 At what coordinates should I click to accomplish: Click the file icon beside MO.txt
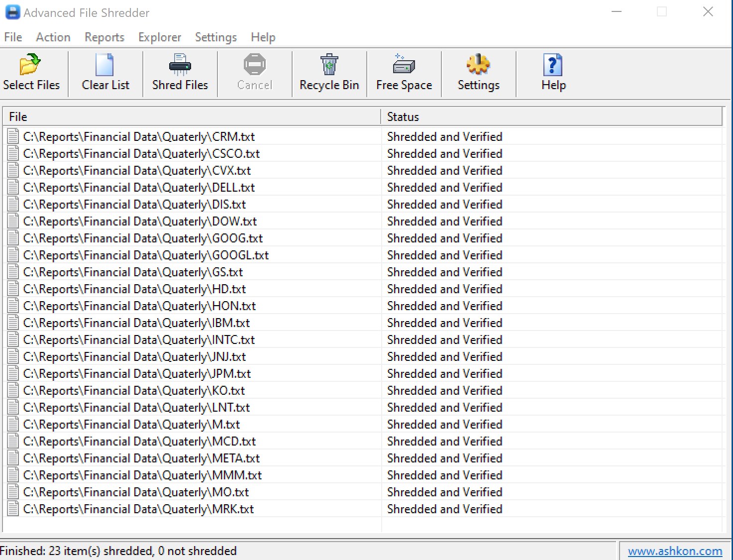coord(13,492)
